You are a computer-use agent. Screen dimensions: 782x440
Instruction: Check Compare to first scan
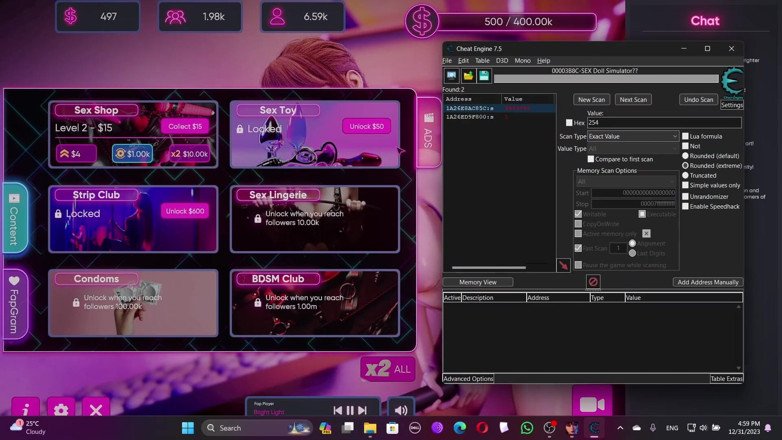pyautogui.click(x=590, y=159)
